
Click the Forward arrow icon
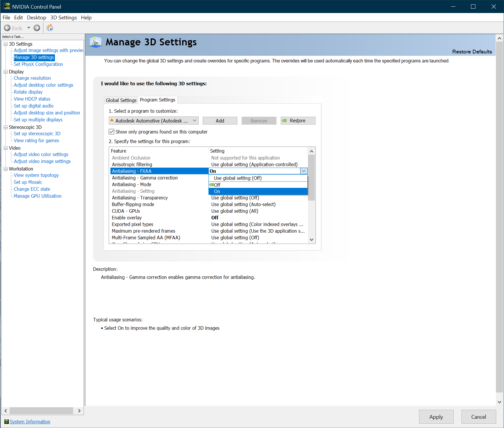[37, 28]
